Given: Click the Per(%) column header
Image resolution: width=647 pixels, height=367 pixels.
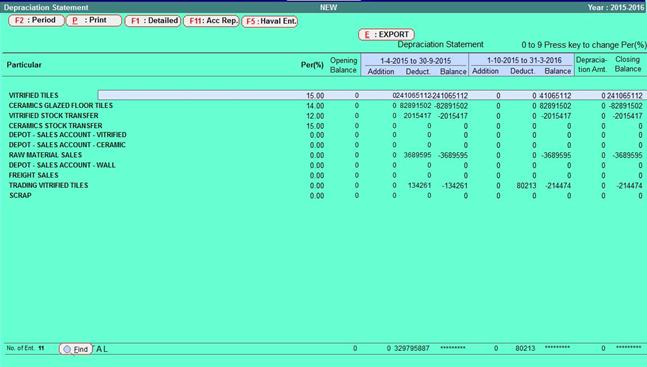Looking at the screenshot, I should tap(312, 65).
